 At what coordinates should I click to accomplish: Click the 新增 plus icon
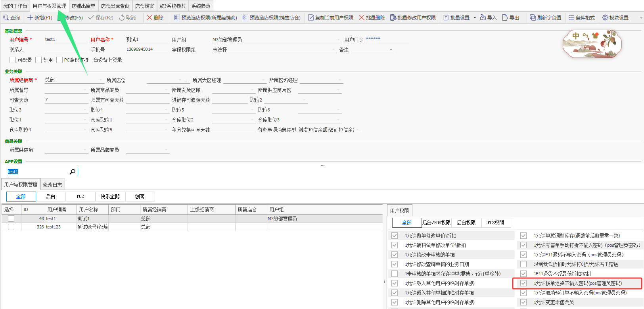[x=30, y=17]
